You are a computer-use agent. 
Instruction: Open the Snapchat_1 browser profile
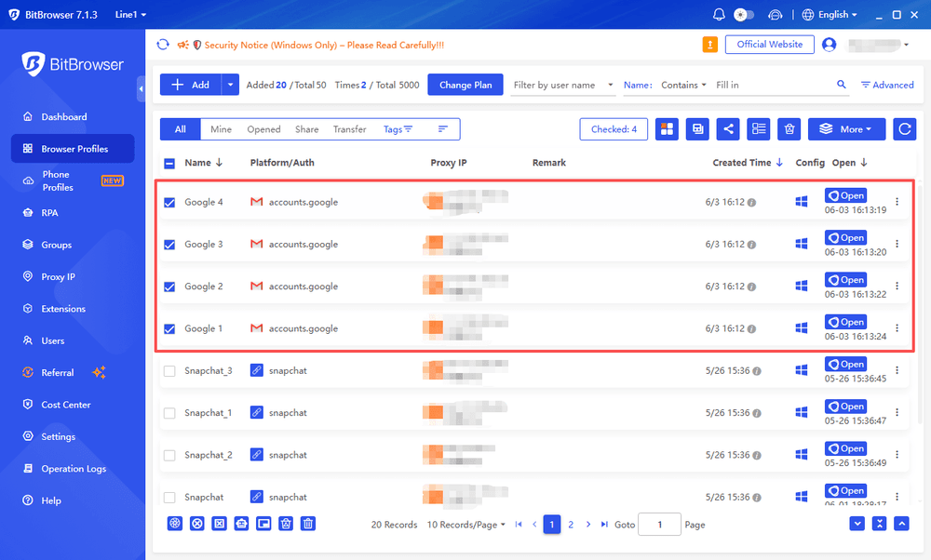click(845, 407)
